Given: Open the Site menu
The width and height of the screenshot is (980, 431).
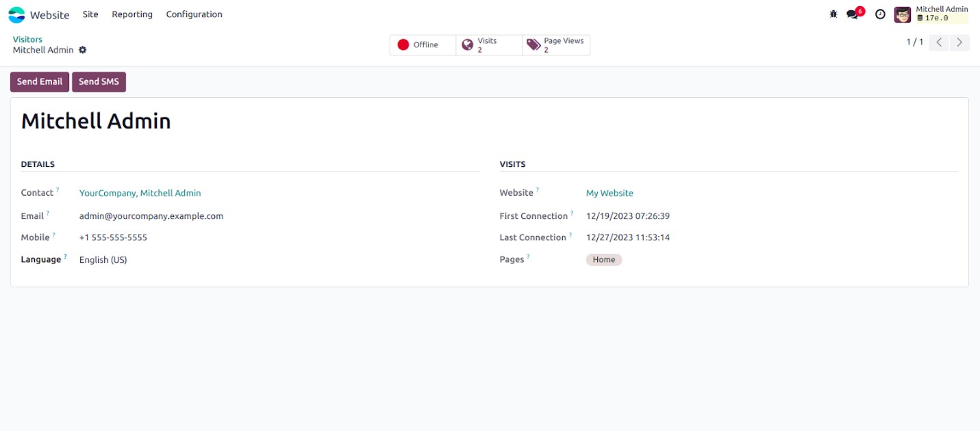Looking at the screenshot, I should pyautogui.click(x=90, y=14).
